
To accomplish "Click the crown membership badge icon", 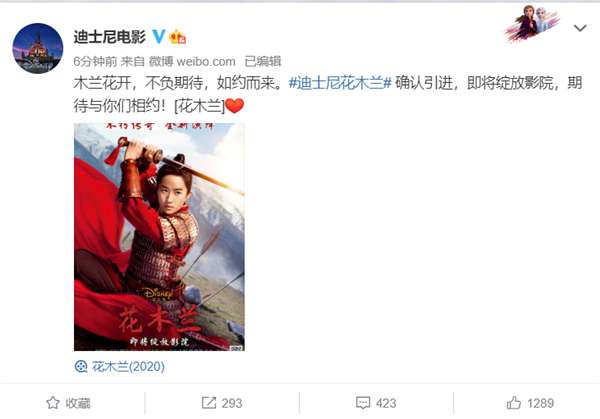I will [x=178, y=37].
